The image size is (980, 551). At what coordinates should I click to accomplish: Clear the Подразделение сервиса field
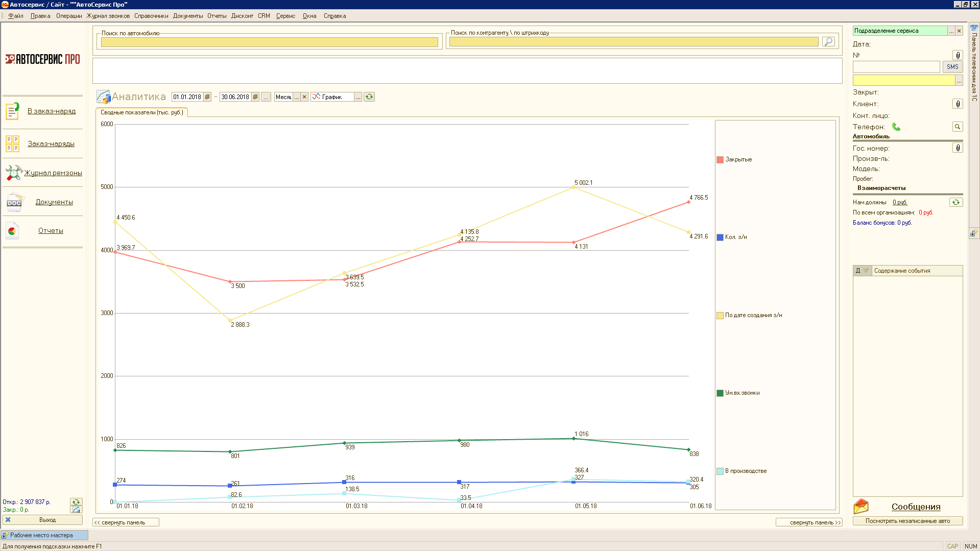coord(959,31)
